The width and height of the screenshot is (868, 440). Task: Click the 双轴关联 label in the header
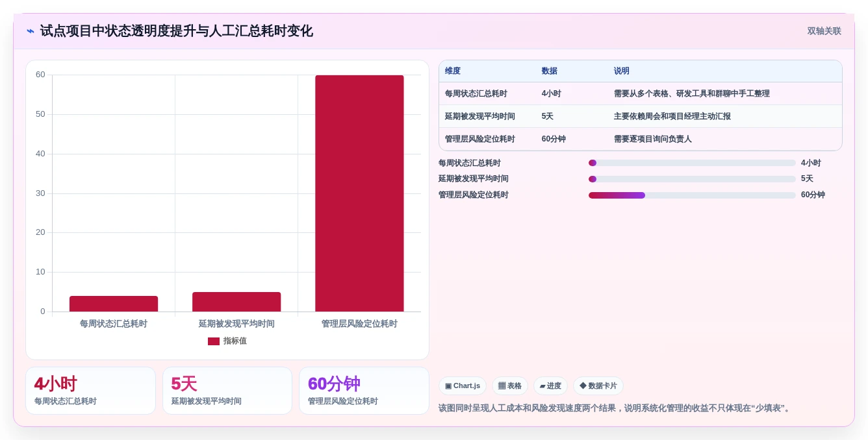click(824, 31)
